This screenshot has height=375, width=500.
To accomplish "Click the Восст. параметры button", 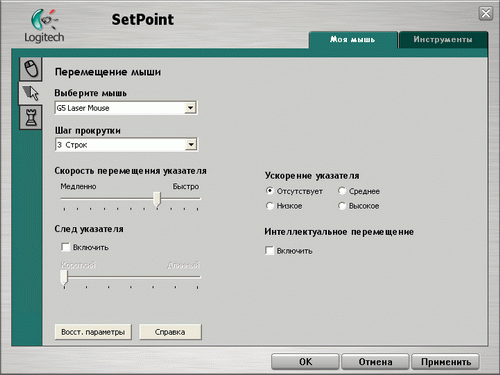I will pyautogui.click(x=93, y=332).
